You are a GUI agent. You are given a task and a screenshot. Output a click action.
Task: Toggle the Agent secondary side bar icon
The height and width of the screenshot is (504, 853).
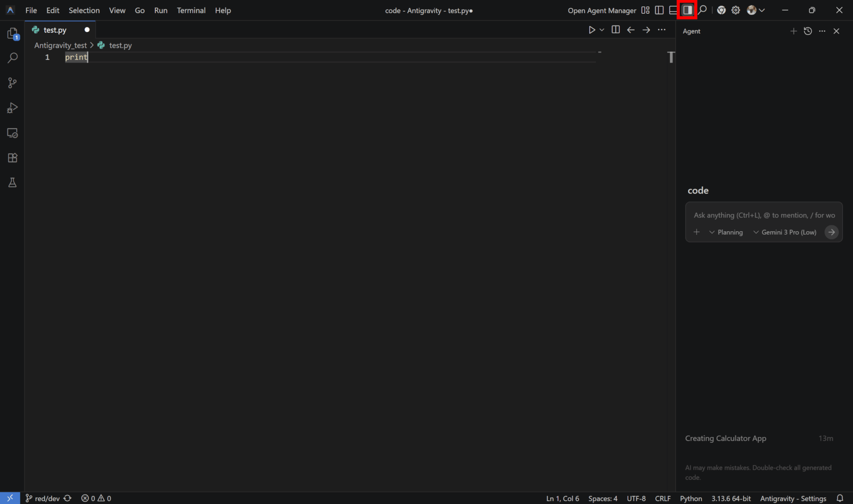[x=687, y=10]
